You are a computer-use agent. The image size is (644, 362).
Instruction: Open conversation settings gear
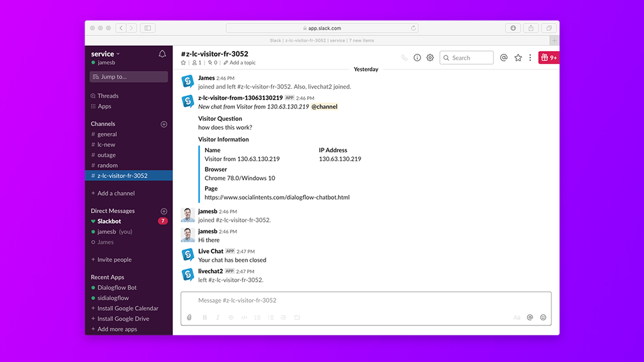tap(430, 58)
